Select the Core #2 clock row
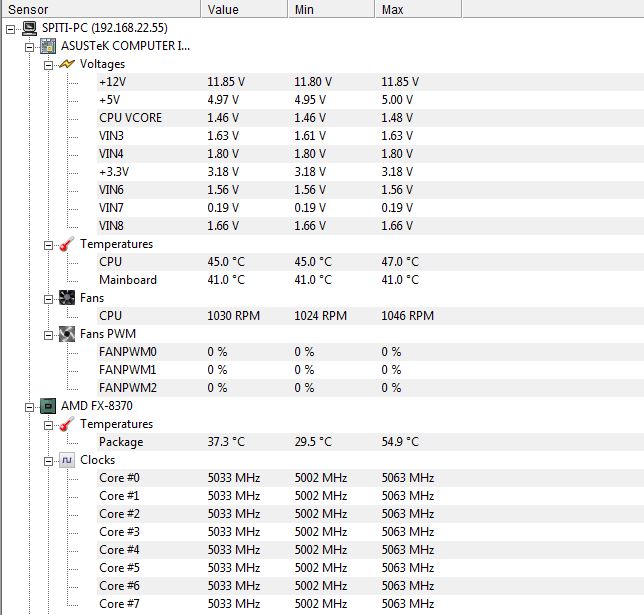 click(x=370, y=514)
